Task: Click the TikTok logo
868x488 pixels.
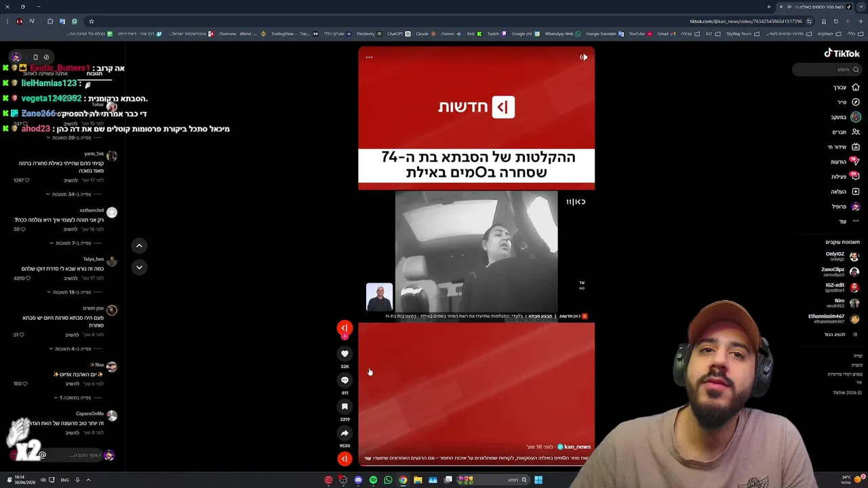Action: tap(842, 53)
